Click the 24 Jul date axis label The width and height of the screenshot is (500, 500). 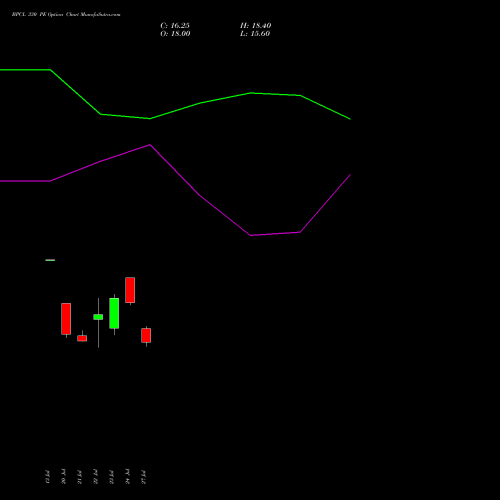127,477
